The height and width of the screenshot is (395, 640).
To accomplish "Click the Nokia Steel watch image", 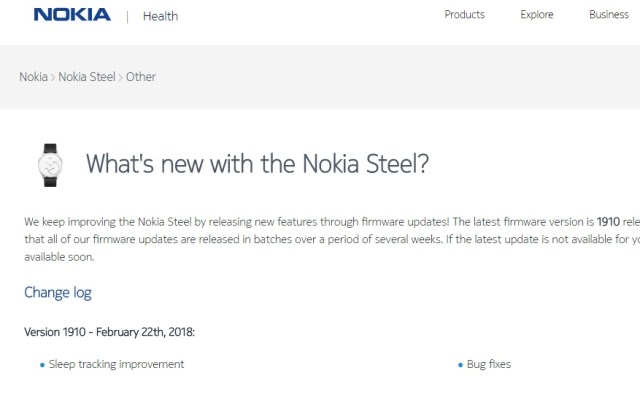I will [50, 165].
